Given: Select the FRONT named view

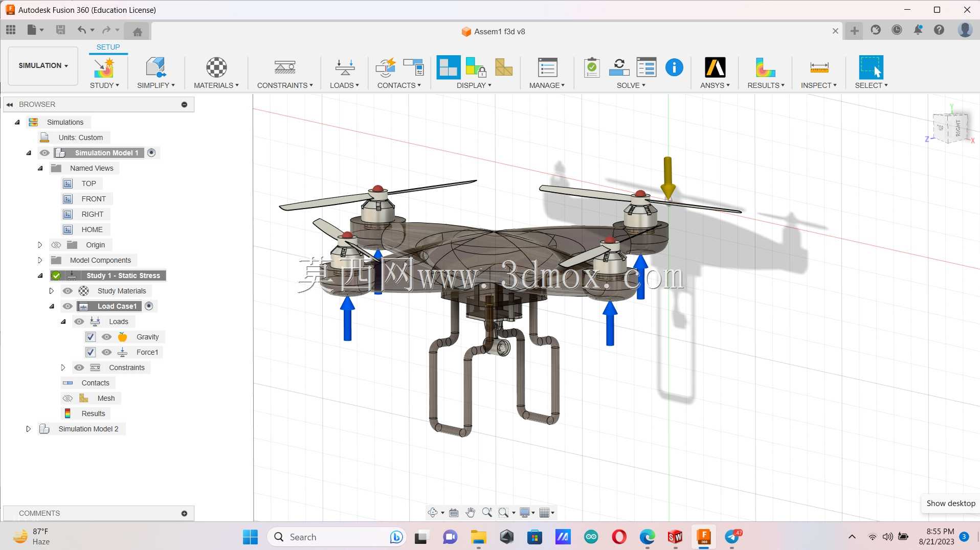Looking at the screenshot, I should tap(94, 199).
